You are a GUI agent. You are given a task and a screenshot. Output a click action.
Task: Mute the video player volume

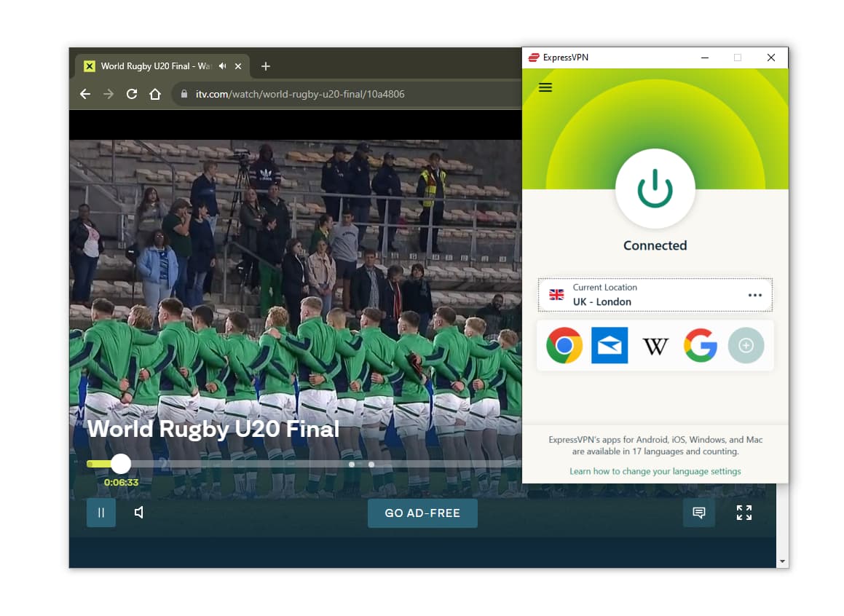tap(139, 513)
